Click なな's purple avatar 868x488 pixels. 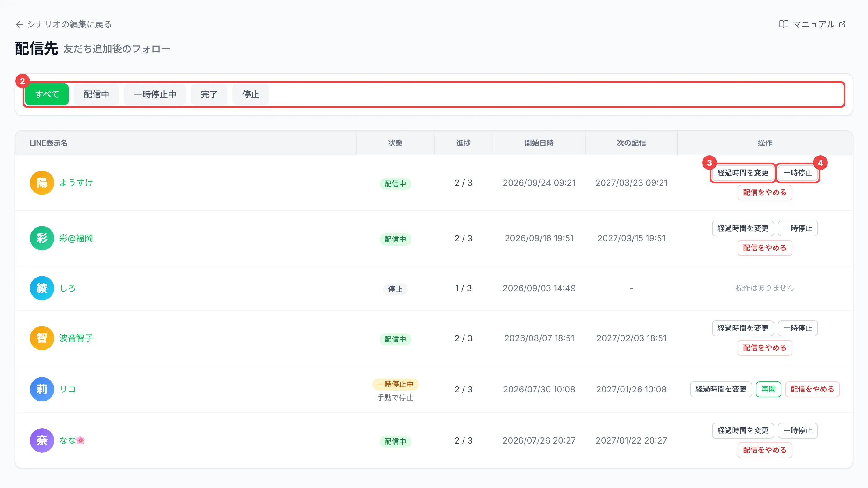pos(42,440)
